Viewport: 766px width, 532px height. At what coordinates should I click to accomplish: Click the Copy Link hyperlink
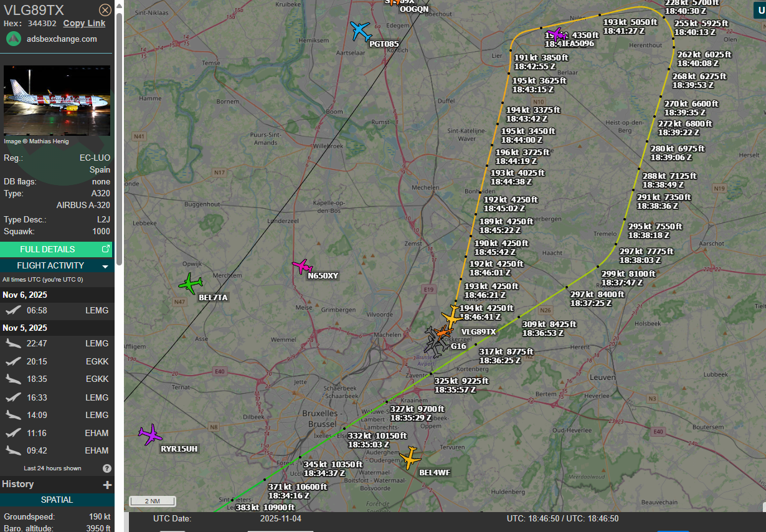pos(84,23)
